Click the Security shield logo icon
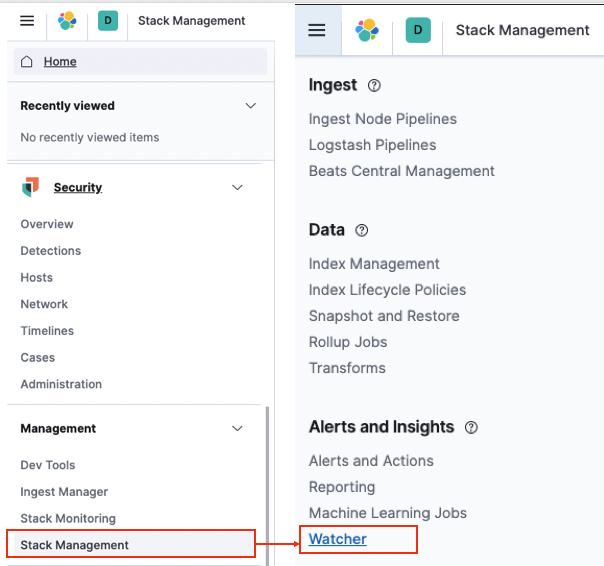 coord(30,187)
